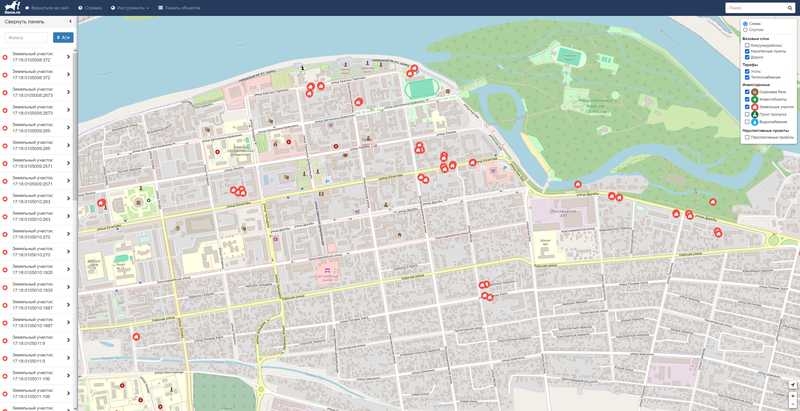This screenshot has width=800, height=411.
Task: Enable the Кожууны(районы) base layer checkbox
Action: 747,45
